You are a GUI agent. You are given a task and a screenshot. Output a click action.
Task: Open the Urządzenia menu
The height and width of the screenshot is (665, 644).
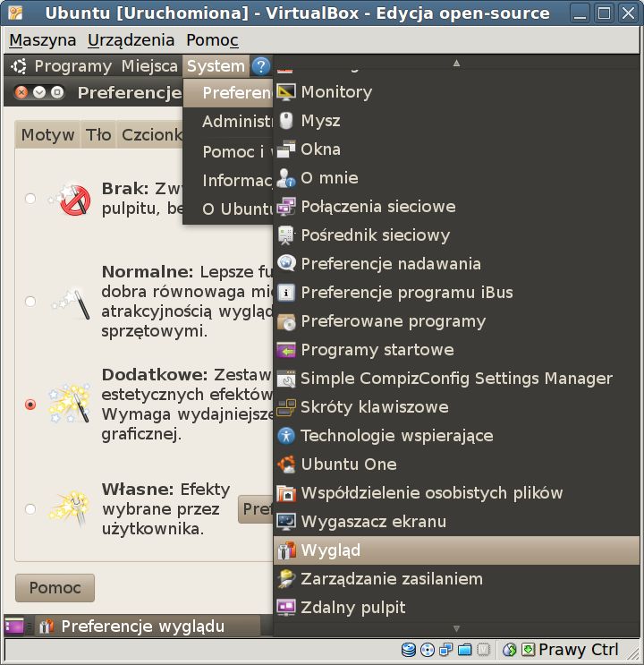[x=131, y=40]
